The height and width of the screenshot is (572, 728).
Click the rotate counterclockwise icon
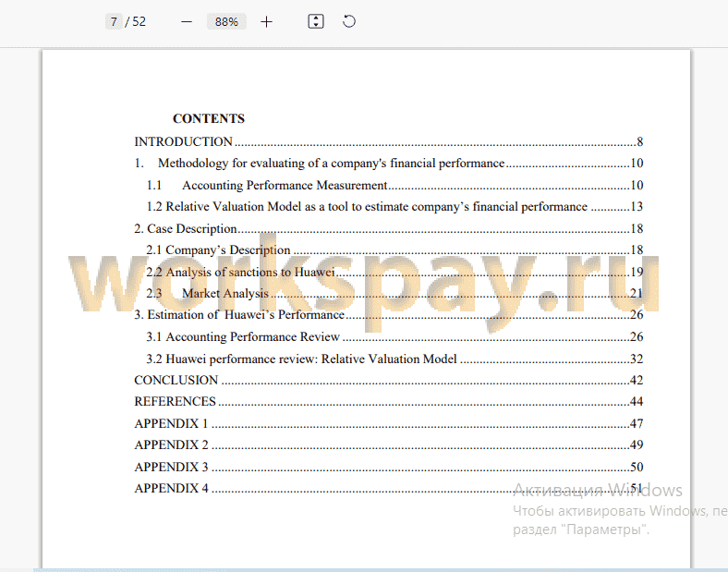(x=349, y=21)
